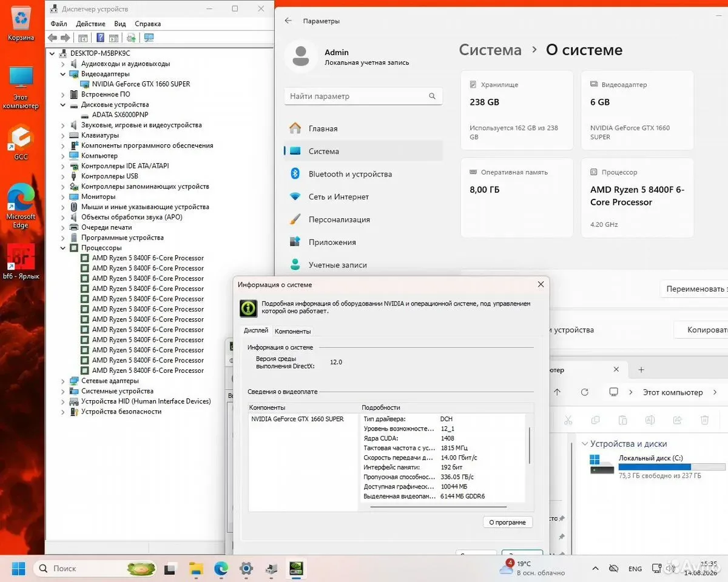728x582 pixels.
Task: Collapse the Дисковые устройства category
Action: coord(63,104)
